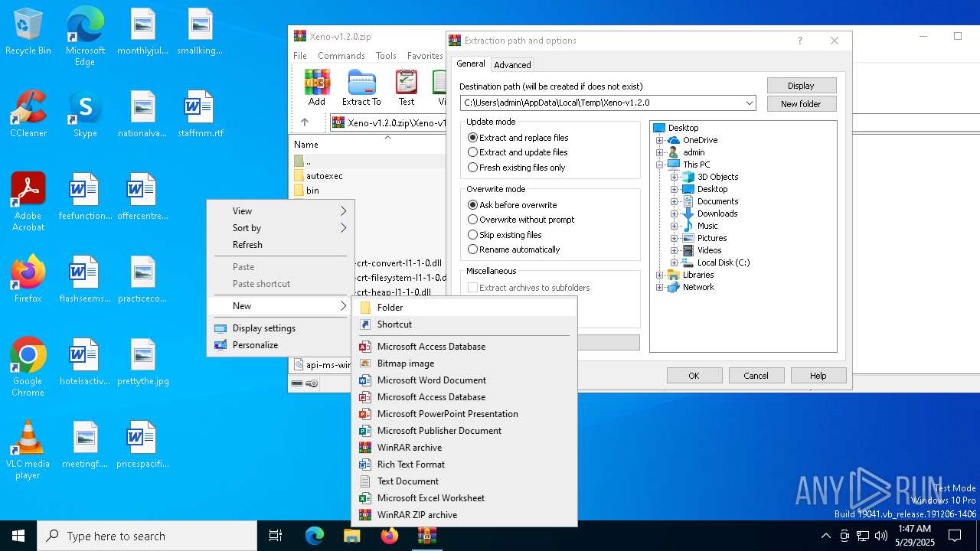Expand Documents node in folder tree
980x551 pixels.
(674, 201)
